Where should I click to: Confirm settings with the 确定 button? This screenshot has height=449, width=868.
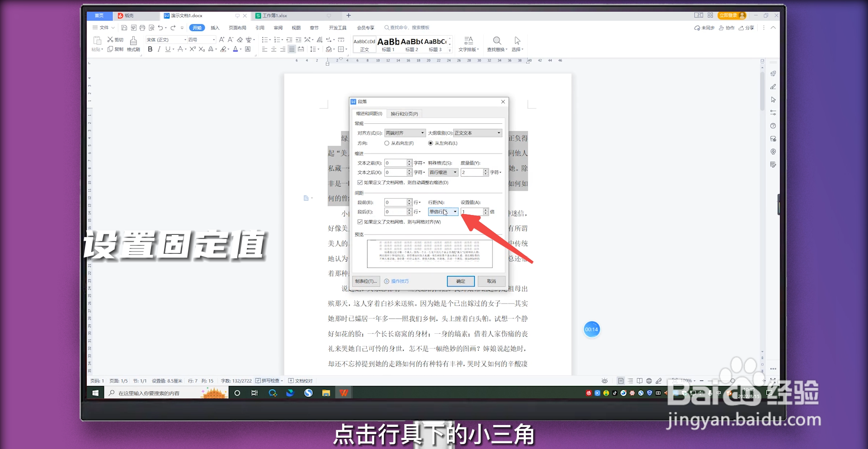pyautogui.click(x=461, y=281)
